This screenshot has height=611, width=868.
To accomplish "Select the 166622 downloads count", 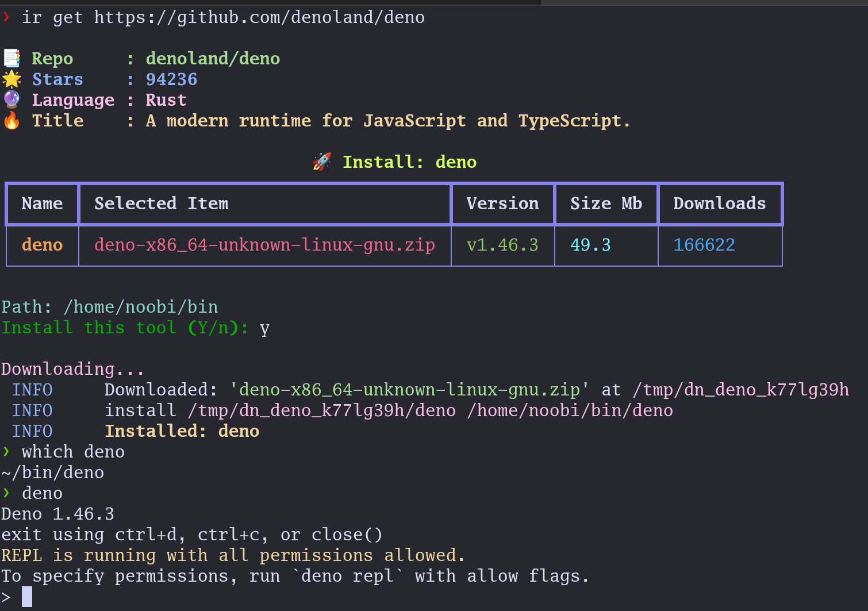I will click(704, 245).
